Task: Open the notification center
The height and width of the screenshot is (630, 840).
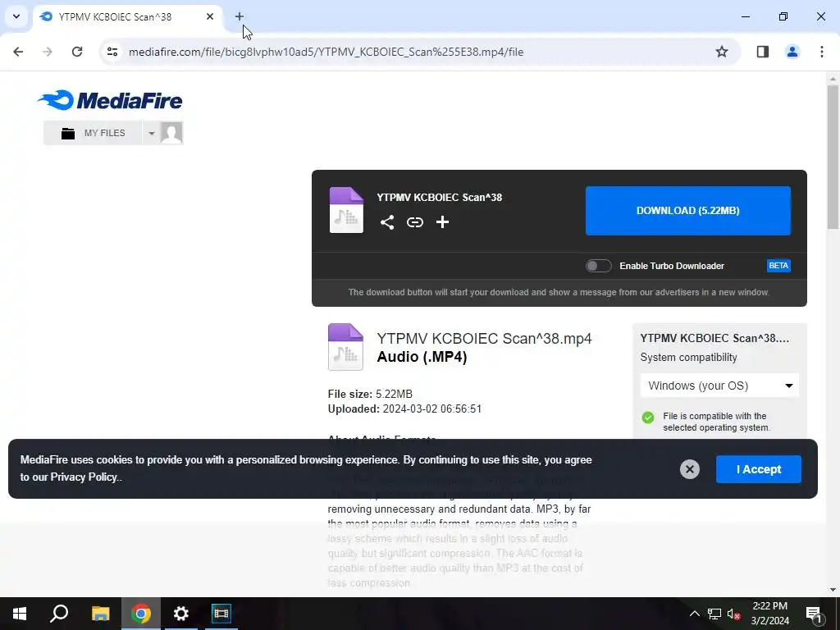Action: pos(815,614)
